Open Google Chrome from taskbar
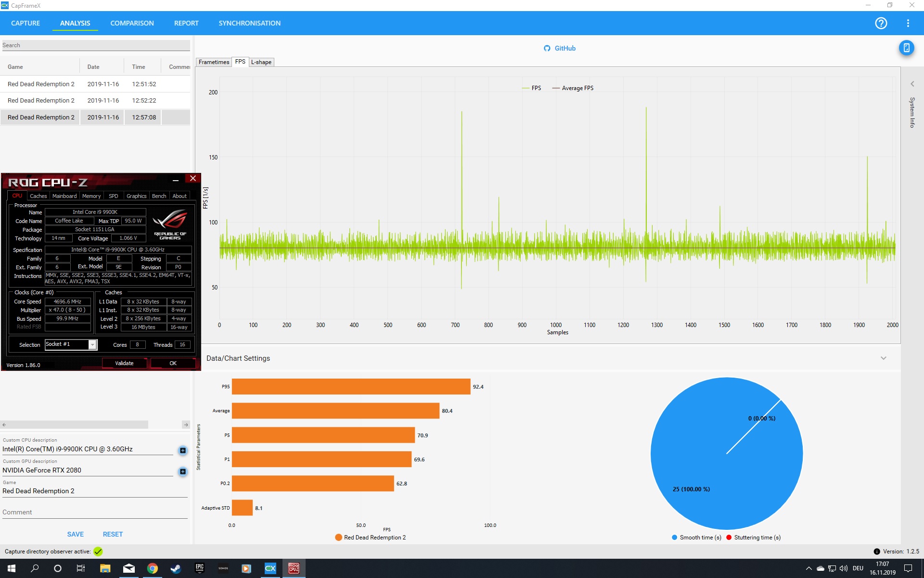Image resolution: width=924 pixels, height=578 pixels. [x=152, y=568]
